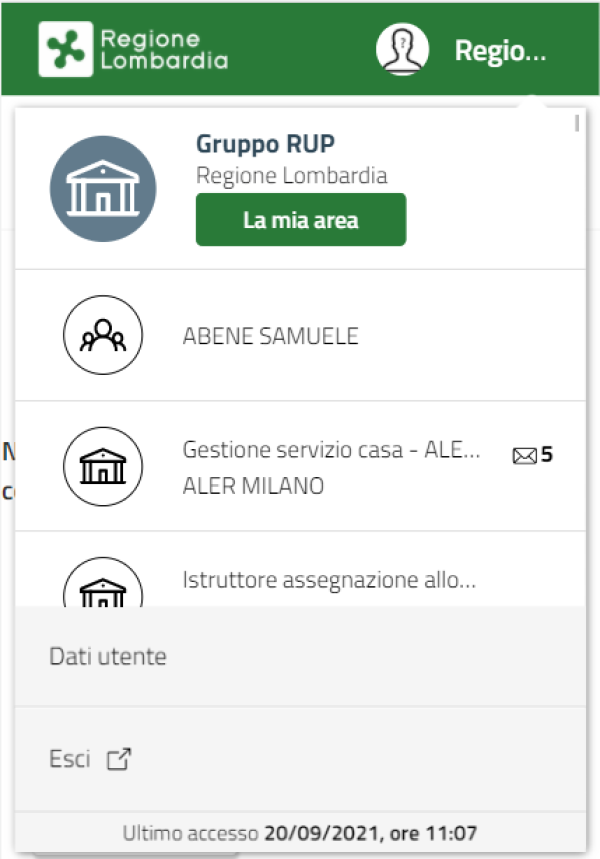Click the profile list scrollbar thumb

pos(577,124)
